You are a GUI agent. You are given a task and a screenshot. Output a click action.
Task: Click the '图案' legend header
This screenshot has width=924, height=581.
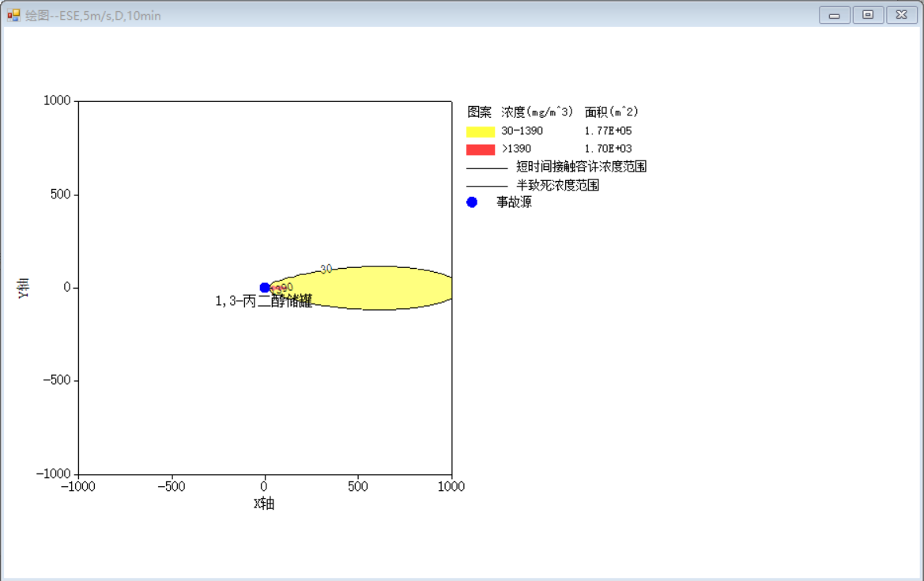tap(479, 112)
